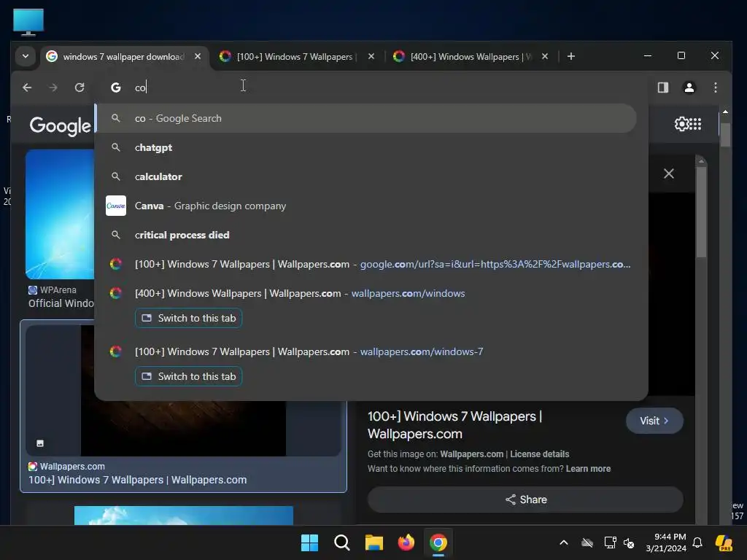Open Google quick settings gear

click(681, 124)
